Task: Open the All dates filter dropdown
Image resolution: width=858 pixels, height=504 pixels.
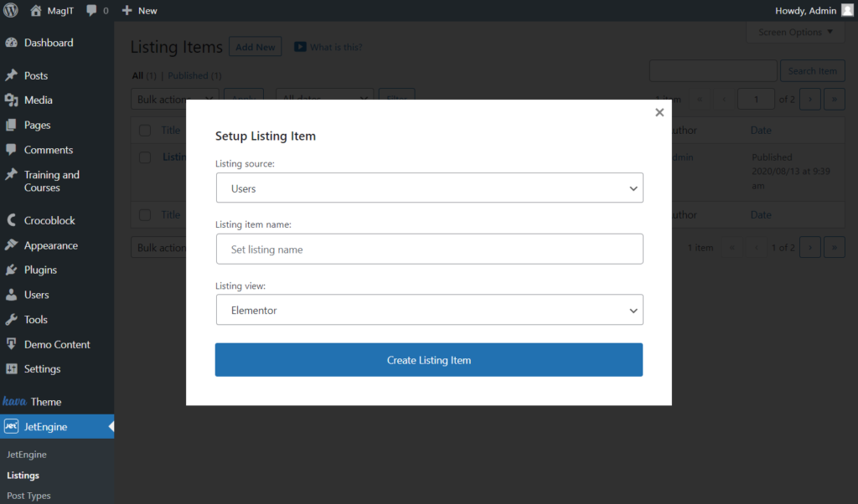Action: coord(325,100)
